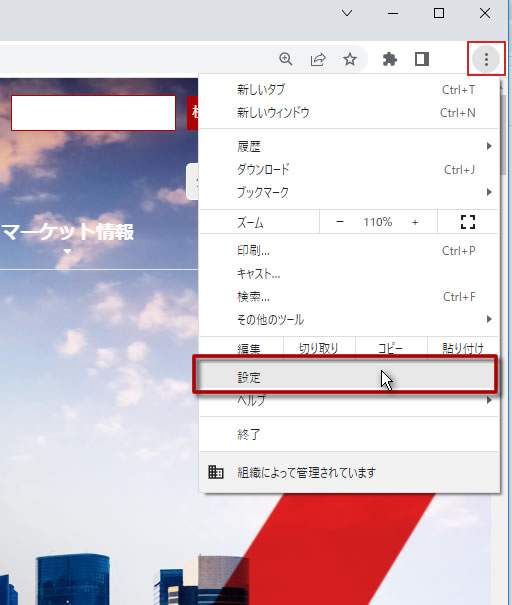Expand the ヘルプ submenu
Viewport: 512px width, 605px height.
click(x=349, y=401)
